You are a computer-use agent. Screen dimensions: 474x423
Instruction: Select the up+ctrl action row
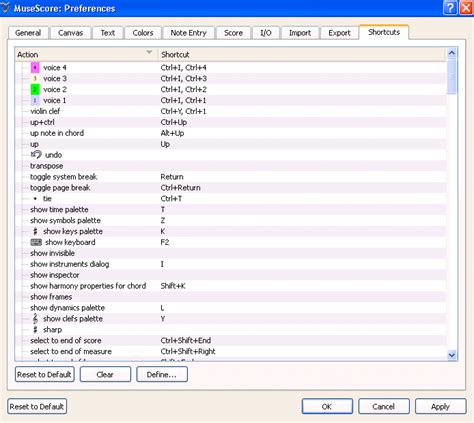coord(230,122)
